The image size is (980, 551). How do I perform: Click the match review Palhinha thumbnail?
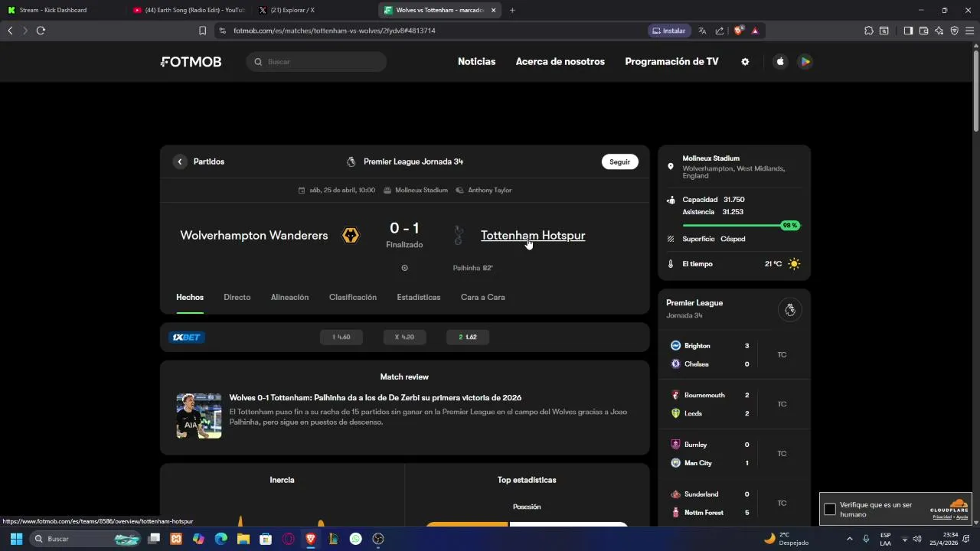pyautogui.click(x=199, y=416)
